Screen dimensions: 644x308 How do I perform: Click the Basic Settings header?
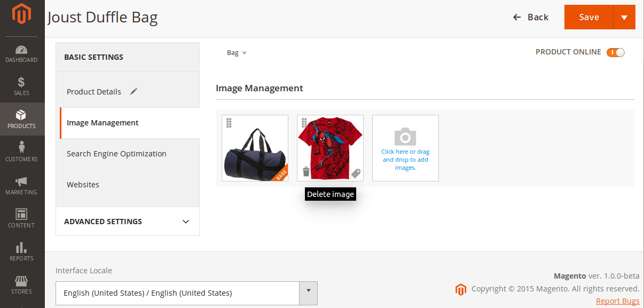coord(128,57)
